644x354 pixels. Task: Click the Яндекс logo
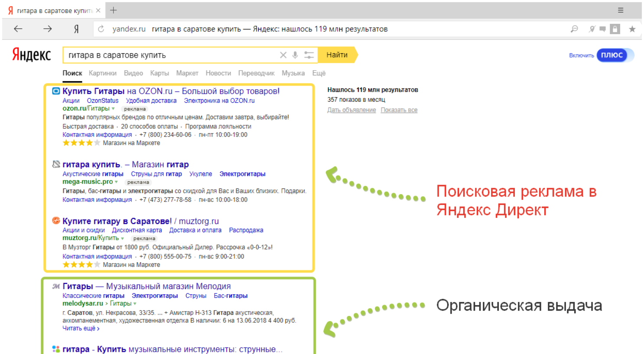[x=31, y=55]
